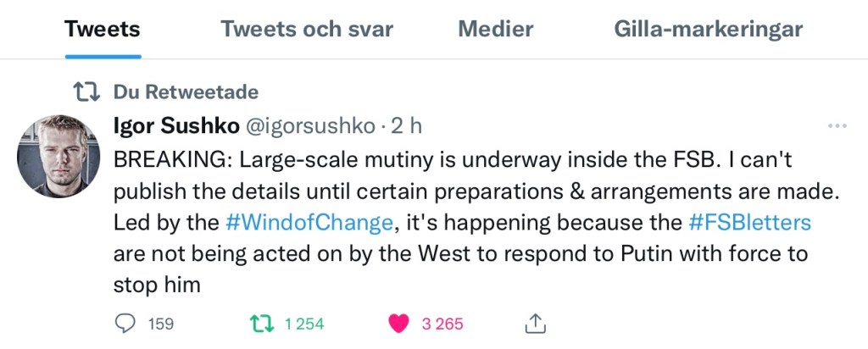Screen dimensions: 868x349
Task: Open the @igorsushko handle link
Action: tap(309, 126)
